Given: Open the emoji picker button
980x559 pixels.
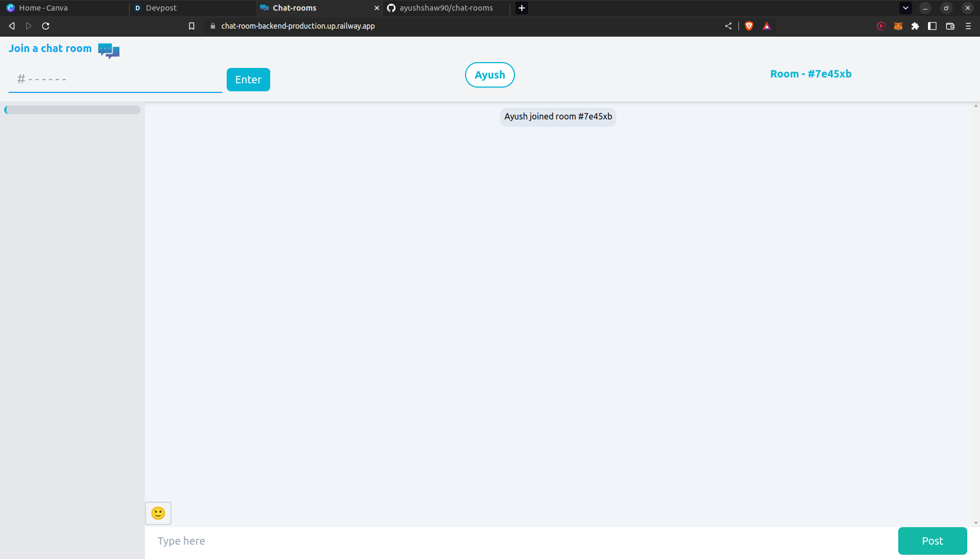Looking at the screenshot, I should click(x=158, y=513).
